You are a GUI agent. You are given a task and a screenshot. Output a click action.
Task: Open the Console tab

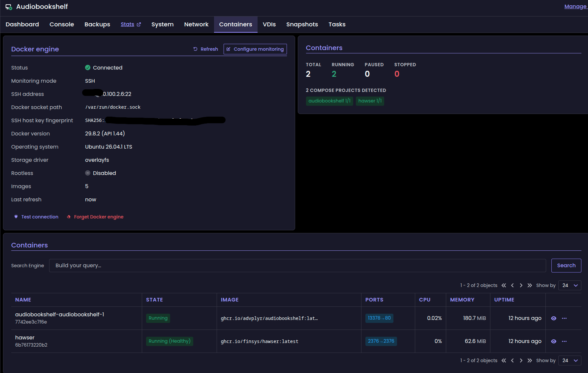[x=62, y=24]
